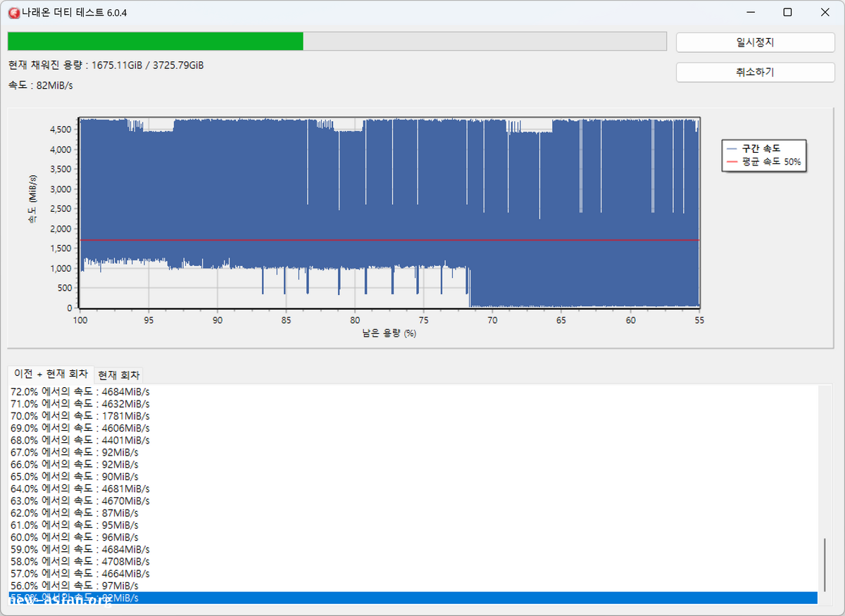Switch to the 현재 회차 tab
845x616 pixels.
(x=119, y=375)
